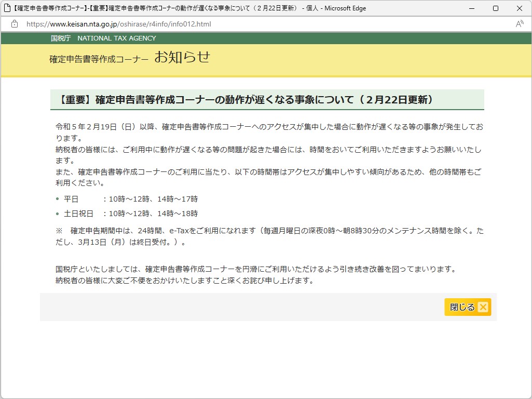This screenshot has height=399, width=532.
Task: Click the yellow X icon beside 閉じる
Action: click(x=483, y=307)
